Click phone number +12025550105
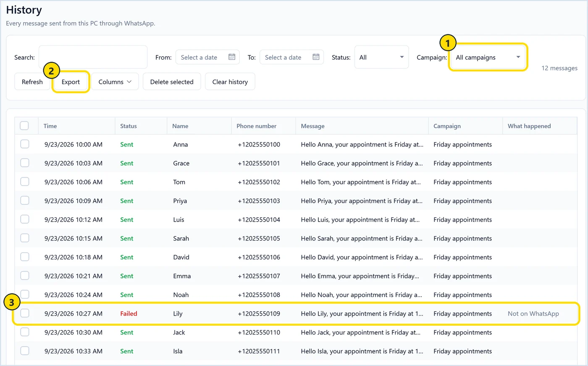588x366 pixels. (259, 238)
